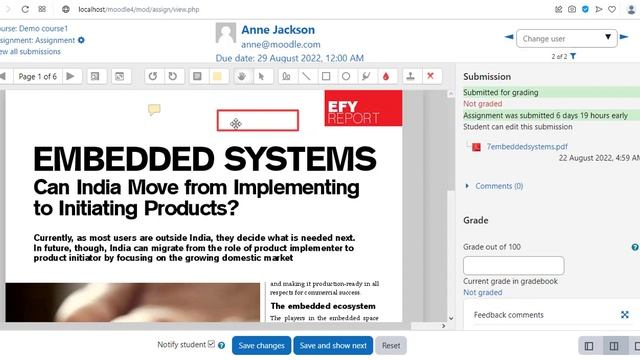Choose the select arrow tool
This screenshot has height=360, width=640.
[262, 76]
